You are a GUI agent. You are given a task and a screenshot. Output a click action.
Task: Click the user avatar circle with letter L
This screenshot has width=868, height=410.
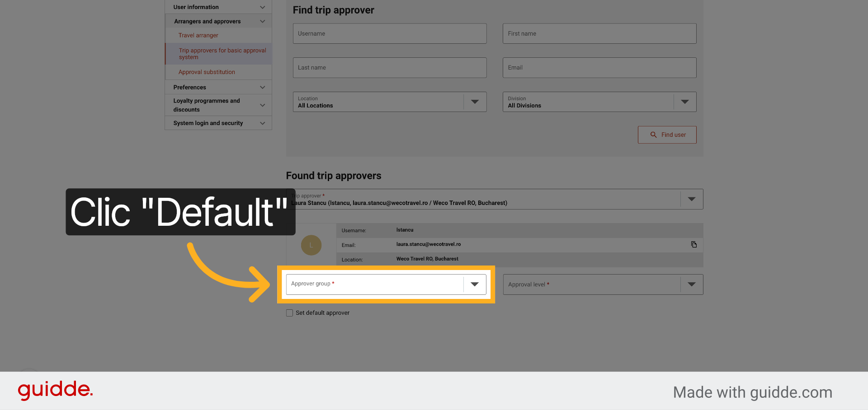click(311, 245)
